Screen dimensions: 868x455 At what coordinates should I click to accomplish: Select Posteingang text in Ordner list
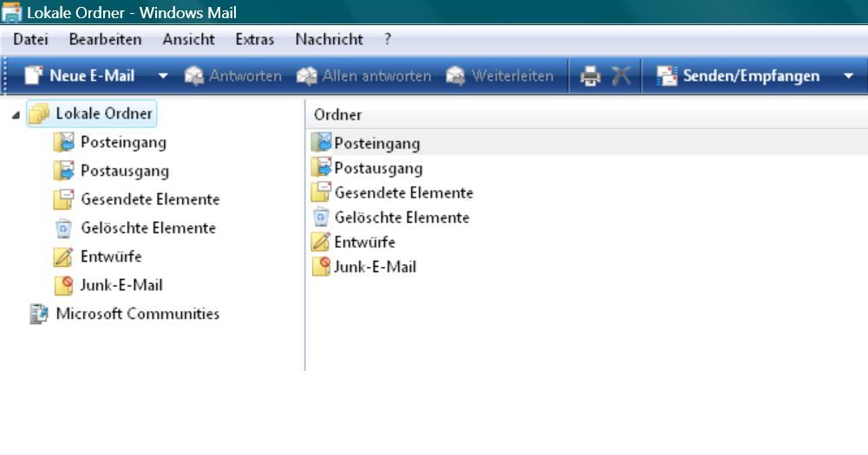377,143
